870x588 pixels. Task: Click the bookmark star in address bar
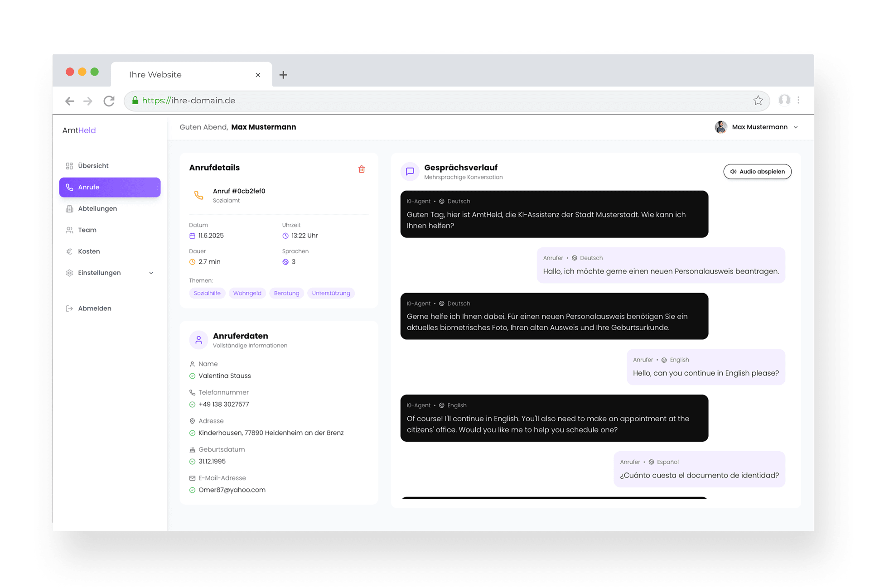758,101
